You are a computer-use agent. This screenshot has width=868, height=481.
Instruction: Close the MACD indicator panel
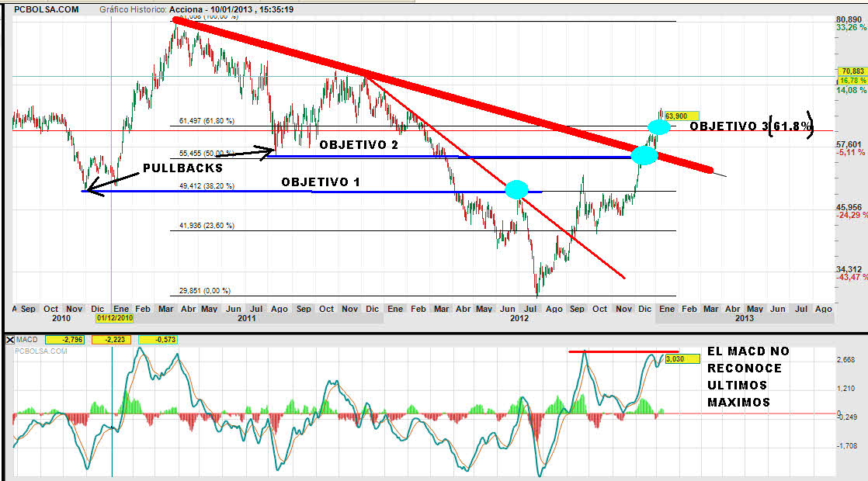coord(7,339)
